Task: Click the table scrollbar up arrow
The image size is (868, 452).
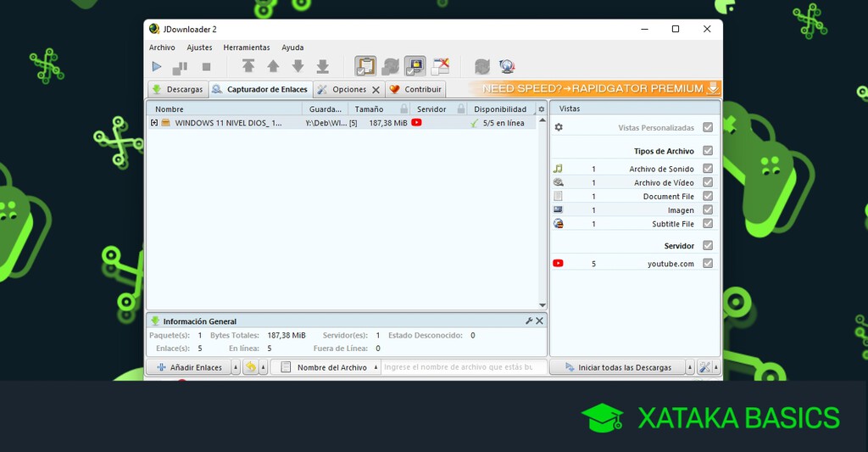Action: coord(542,120)
